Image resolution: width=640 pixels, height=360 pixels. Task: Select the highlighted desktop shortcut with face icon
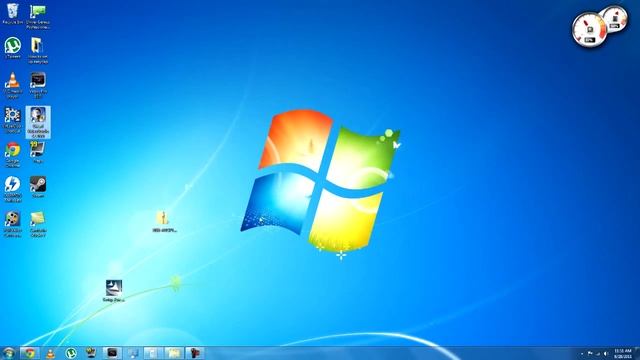click(38, 122)
